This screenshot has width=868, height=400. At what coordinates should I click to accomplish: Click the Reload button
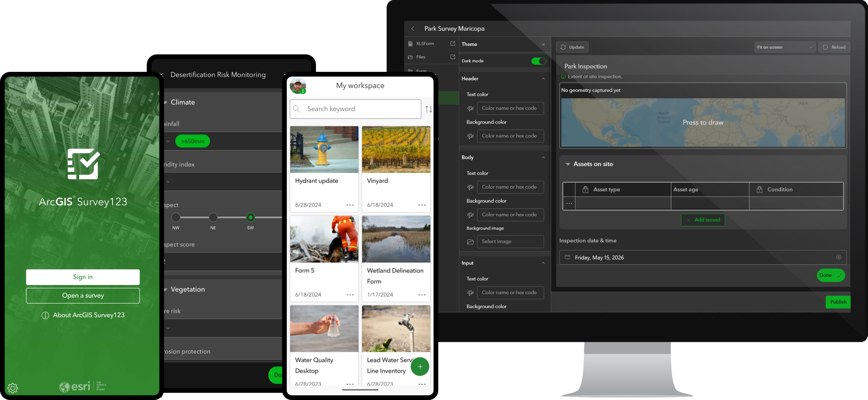[x=834, y=47]
